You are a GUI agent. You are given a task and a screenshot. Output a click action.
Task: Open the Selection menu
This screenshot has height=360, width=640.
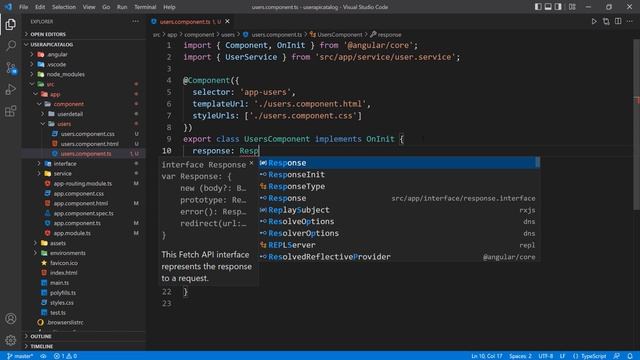[64, 7]
